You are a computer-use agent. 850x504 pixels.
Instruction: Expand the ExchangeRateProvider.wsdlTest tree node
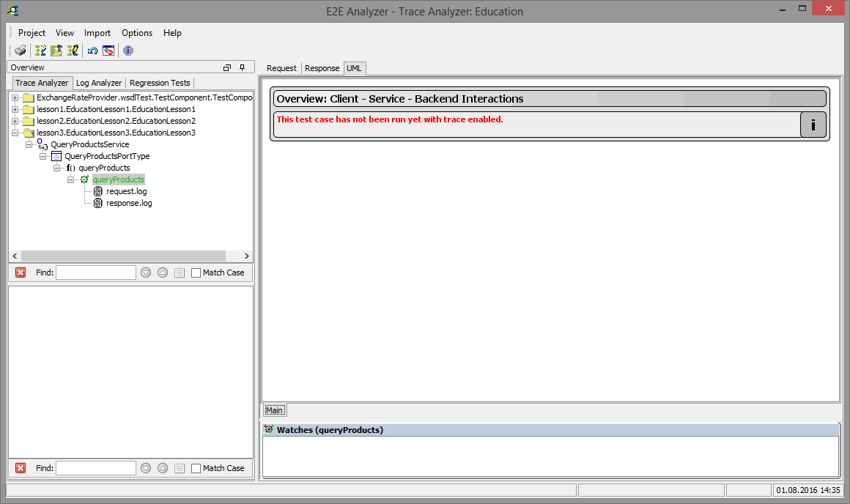(15, 97)
